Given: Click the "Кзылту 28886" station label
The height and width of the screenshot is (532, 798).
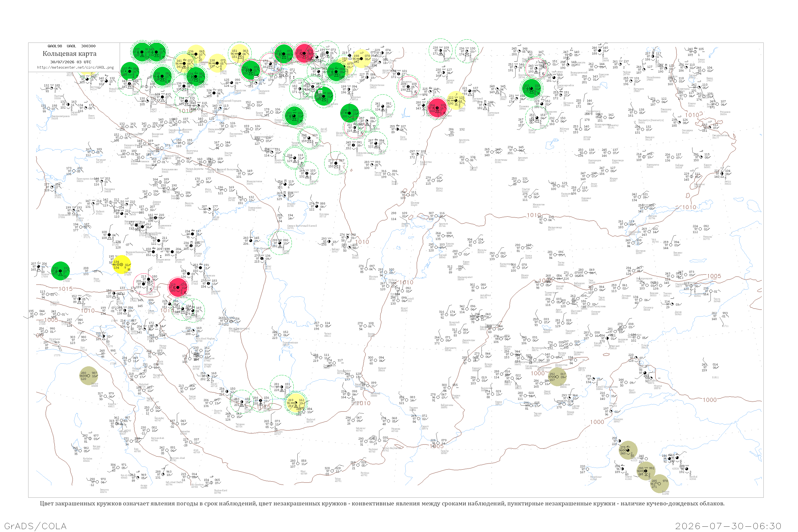Looking at the screenshot, I should pos(596,88).
